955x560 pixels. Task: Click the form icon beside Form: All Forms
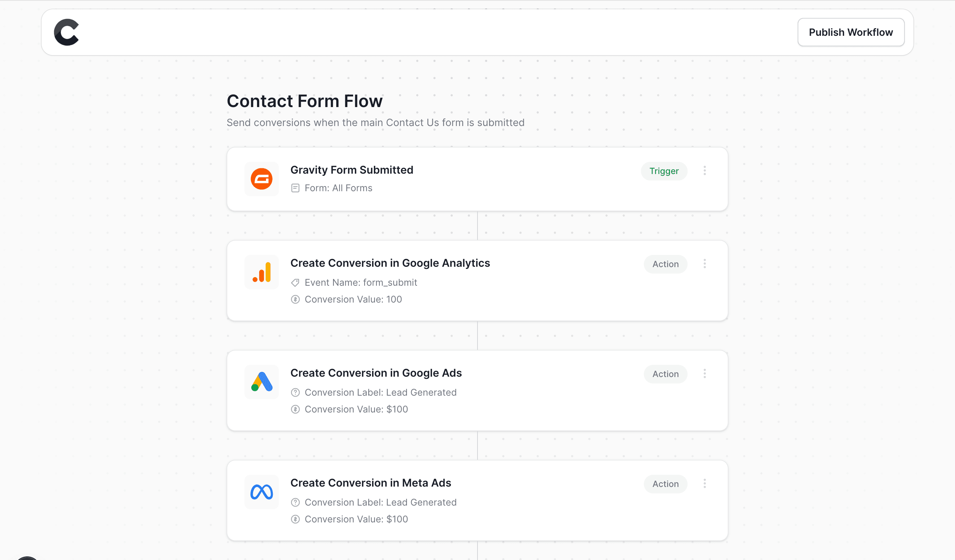pos(296,188)
